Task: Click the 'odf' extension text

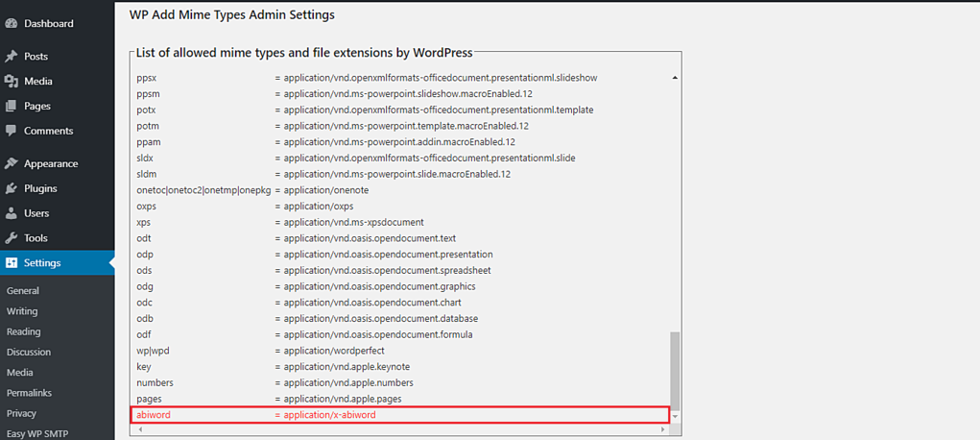Action: tap(144, 335)
